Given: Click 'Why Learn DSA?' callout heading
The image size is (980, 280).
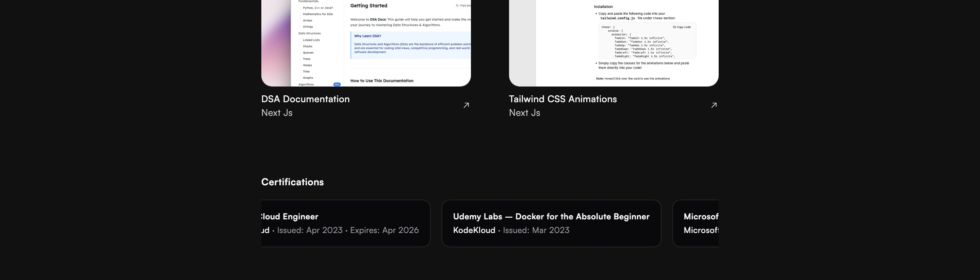Looking at the screenshot, I should pyautogui.click(x=367, y=36).
